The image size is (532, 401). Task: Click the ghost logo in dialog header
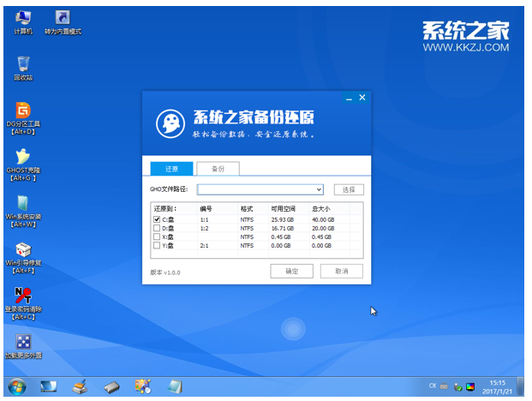pos(170,123)
